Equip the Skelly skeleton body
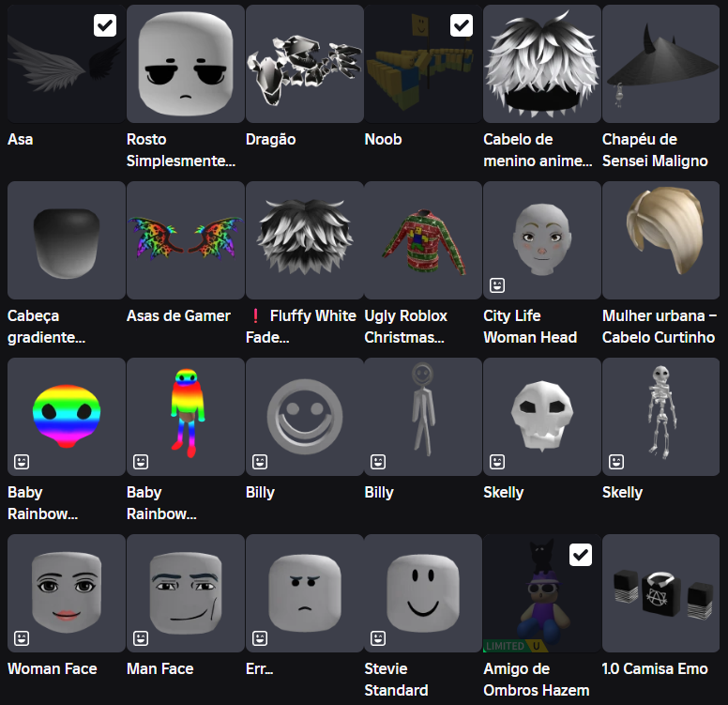Image resolution: width=728 pixels, height=705 pixels. click(x=660, y=417)
